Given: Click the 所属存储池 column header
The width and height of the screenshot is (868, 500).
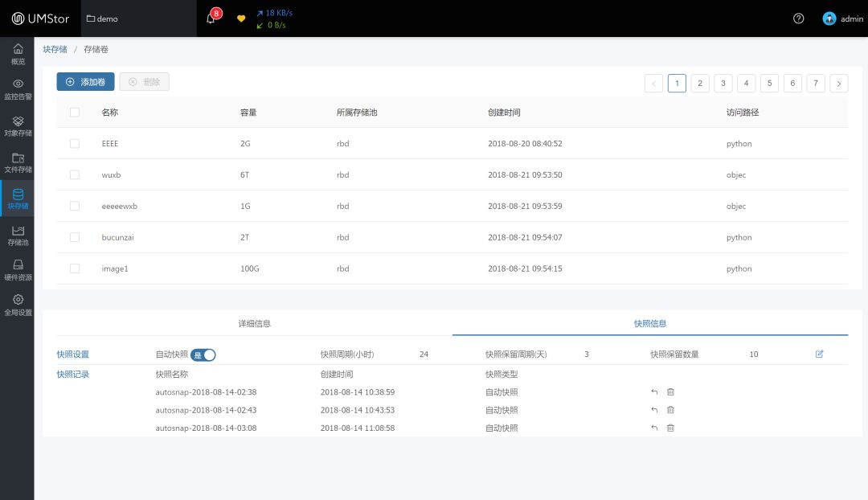Looking at the screenshot, I should [x=357, y=113].
